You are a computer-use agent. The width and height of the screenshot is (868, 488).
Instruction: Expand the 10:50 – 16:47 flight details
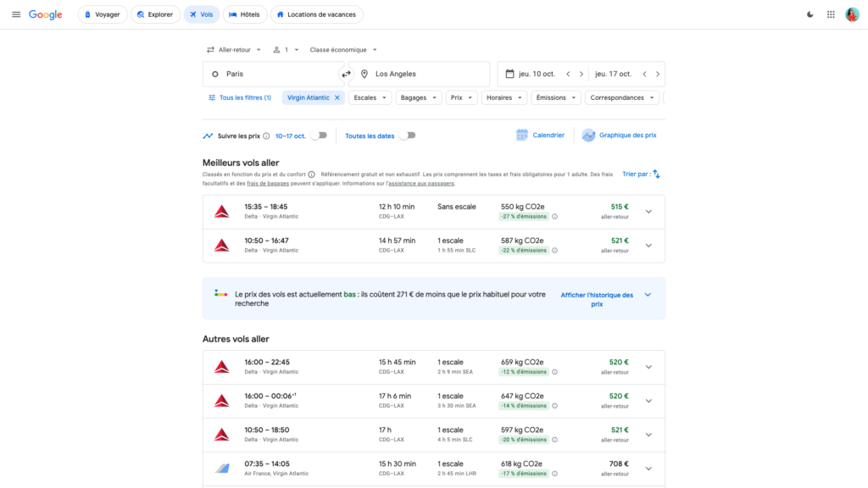(x=648, y=245)
